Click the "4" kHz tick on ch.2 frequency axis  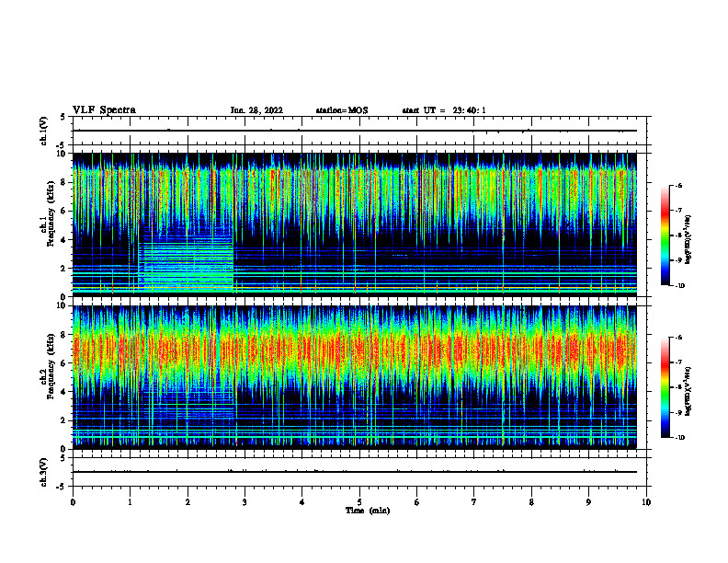click(x=64, y=392)
